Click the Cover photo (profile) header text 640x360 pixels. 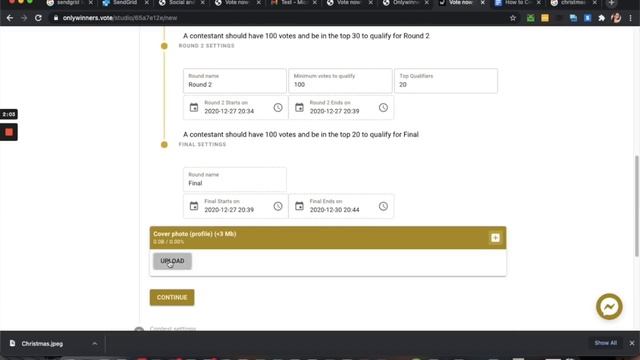click(195, 234)
